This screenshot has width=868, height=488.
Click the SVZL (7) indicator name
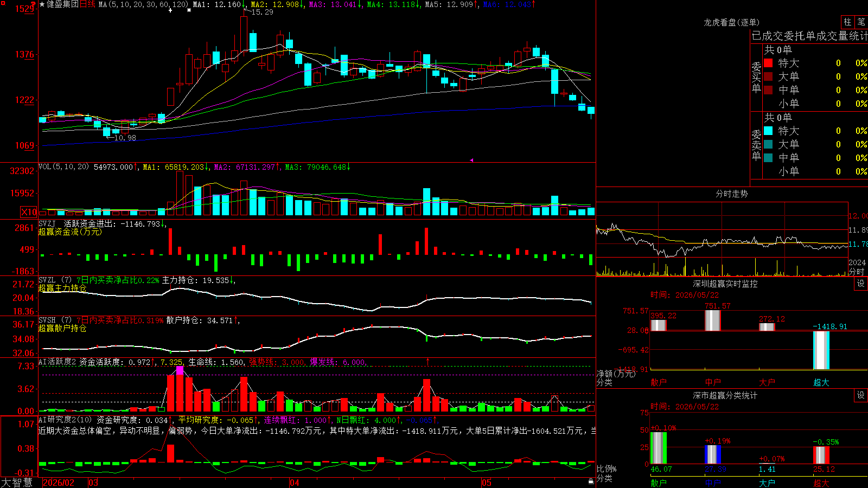55,280
